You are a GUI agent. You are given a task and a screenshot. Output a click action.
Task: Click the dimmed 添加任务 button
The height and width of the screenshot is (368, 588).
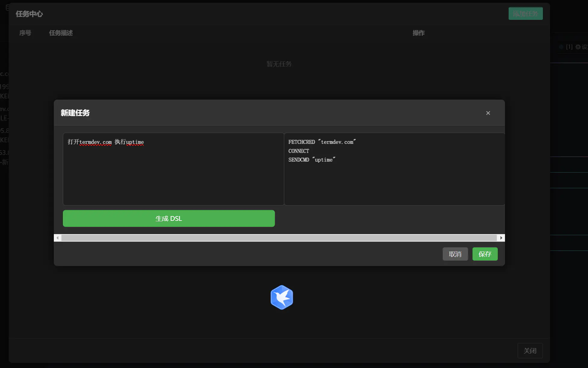pyautogui.click(x=525, y=14)
